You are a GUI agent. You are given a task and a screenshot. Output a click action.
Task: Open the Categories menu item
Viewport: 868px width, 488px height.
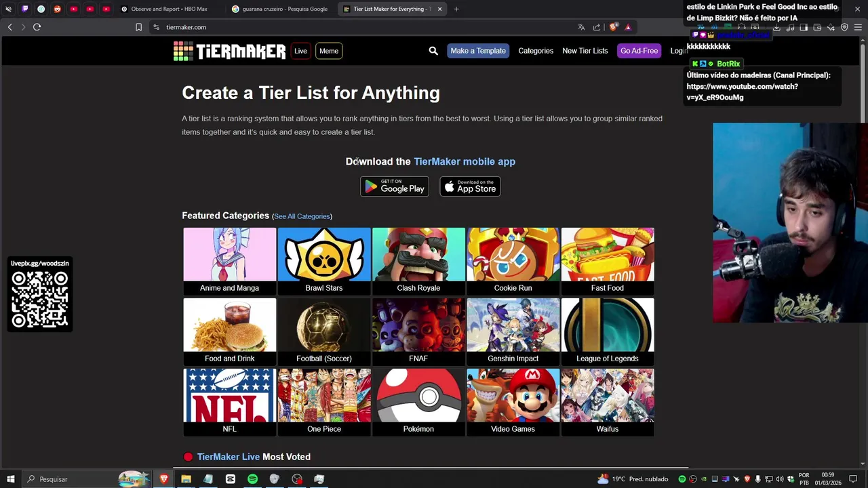tap(536, 51)
